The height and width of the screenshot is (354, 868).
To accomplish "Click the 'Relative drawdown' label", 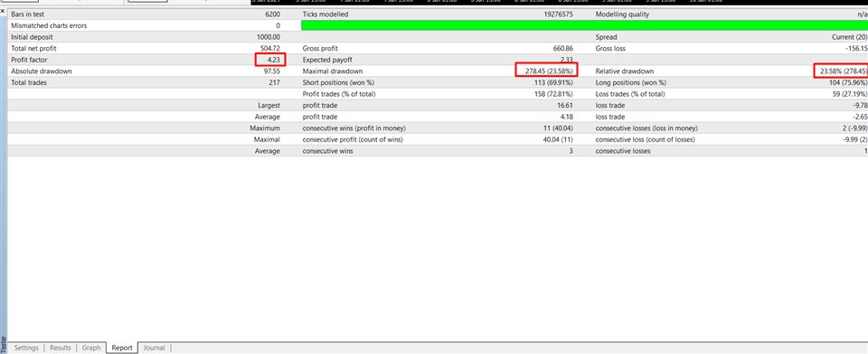I will [625, 72].
